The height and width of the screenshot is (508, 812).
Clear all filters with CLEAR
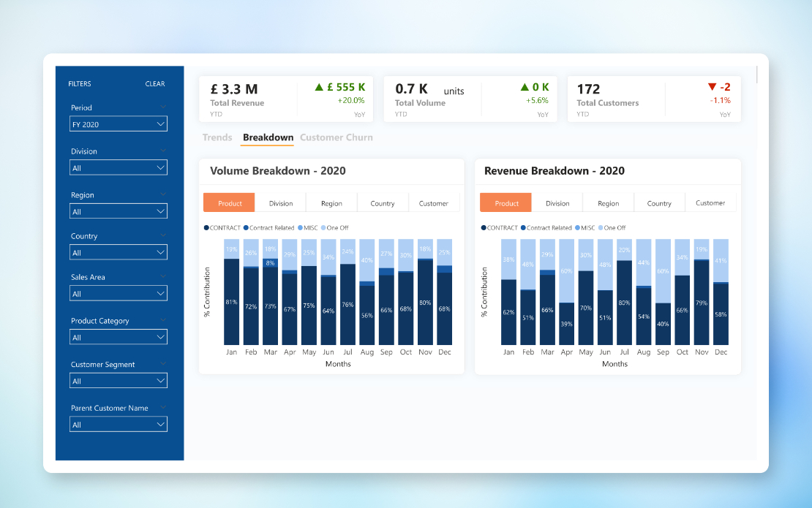[155, 84]
